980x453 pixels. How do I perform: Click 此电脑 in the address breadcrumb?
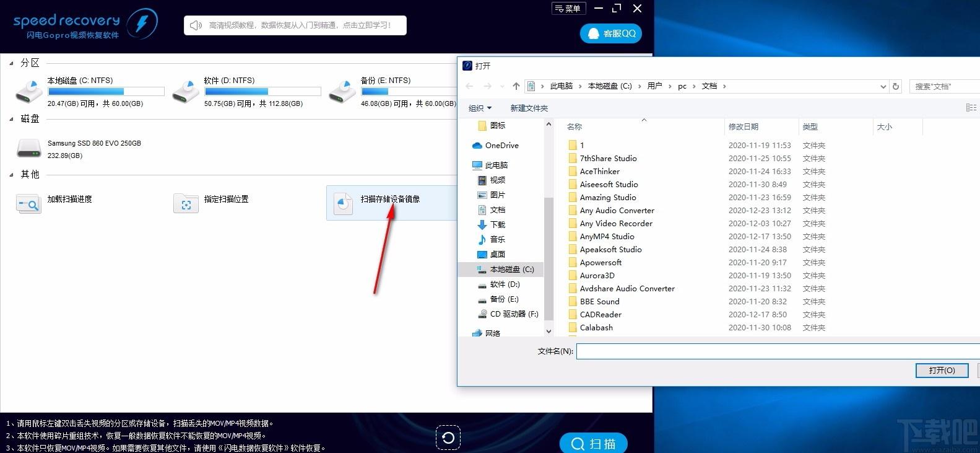tap(562, 86)
